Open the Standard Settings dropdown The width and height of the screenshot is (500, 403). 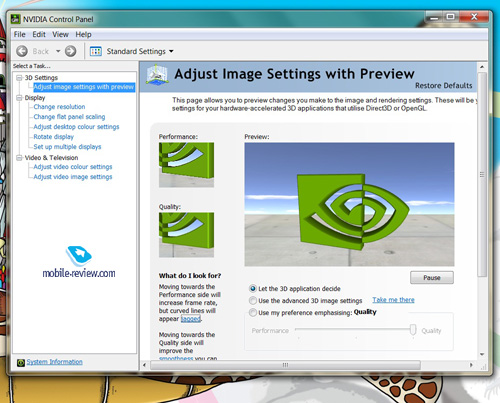[x=171, y=51]
